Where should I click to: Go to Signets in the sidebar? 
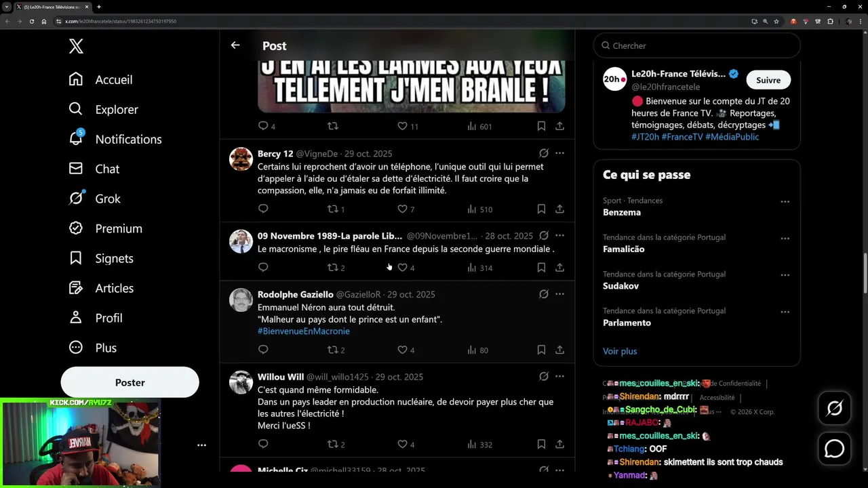pos(101,258)
